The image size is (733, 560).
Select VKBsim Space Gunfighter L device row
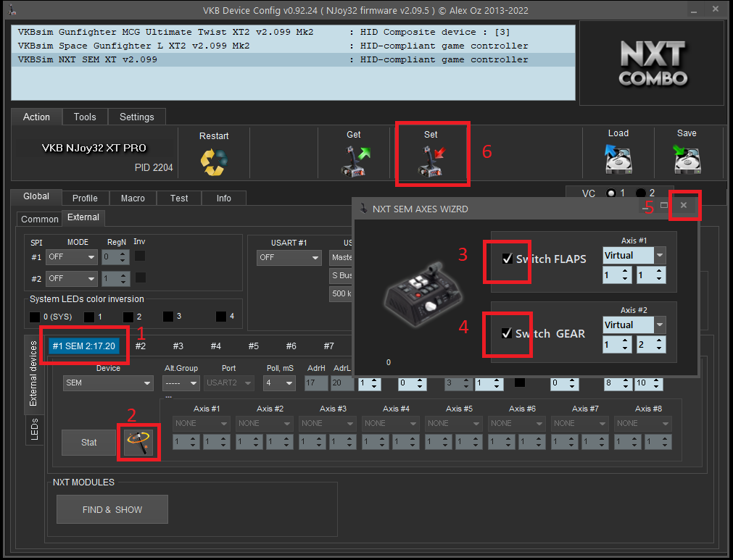(x=293, y=46)
